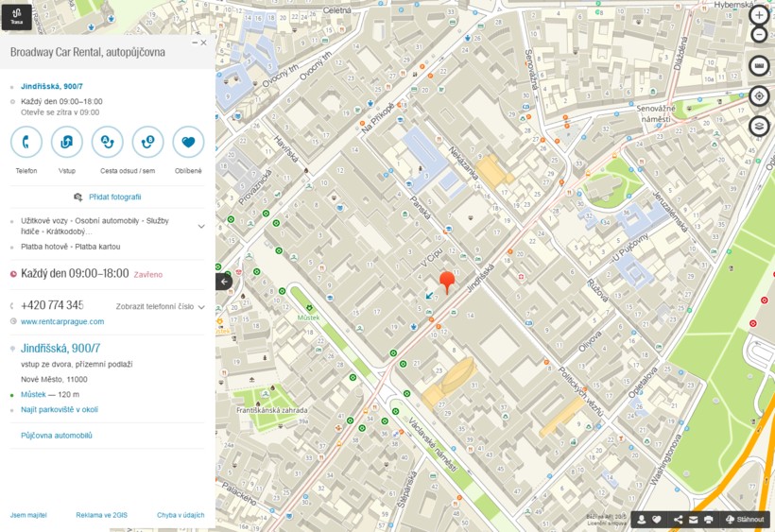This screenshot has width=775, height=532.
Task: Send map by email envelope icon
Action: point(693,519)
